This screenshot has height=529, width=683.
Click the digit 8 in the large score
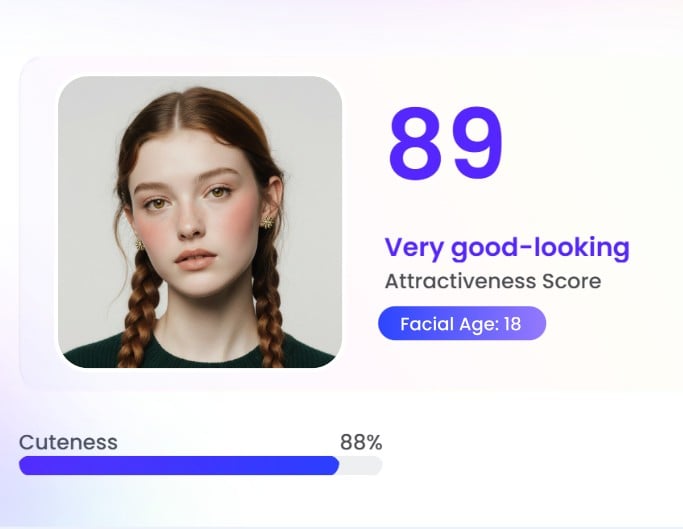(x=418, y=142)
